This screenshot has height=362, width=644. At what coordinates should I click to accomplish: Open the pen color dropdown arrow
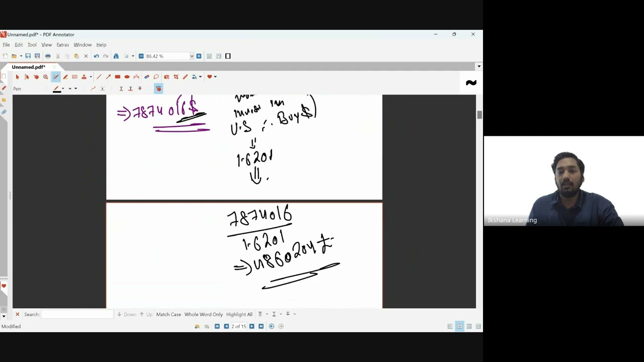(x=63, y=88)
